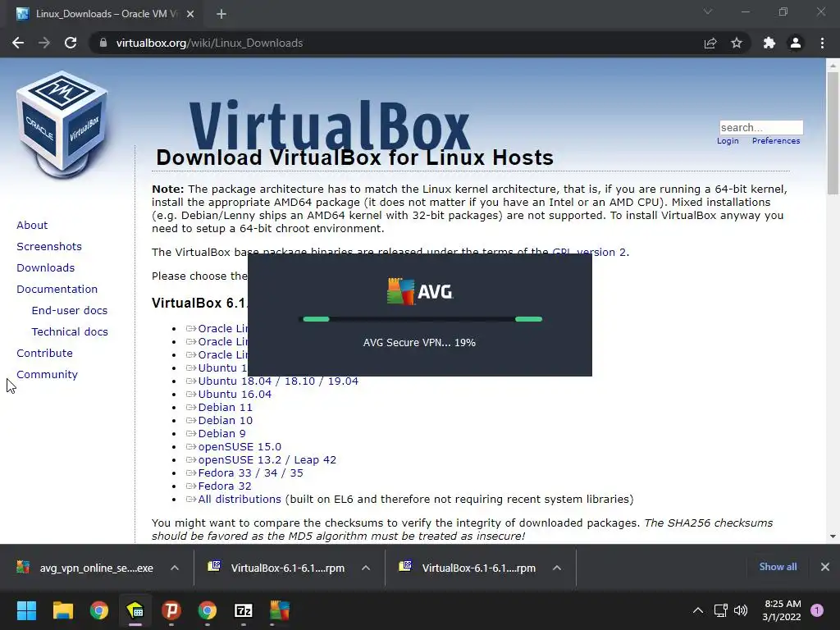Click the scrollbar down arrow
840x630 pixels.
[833, 536]
